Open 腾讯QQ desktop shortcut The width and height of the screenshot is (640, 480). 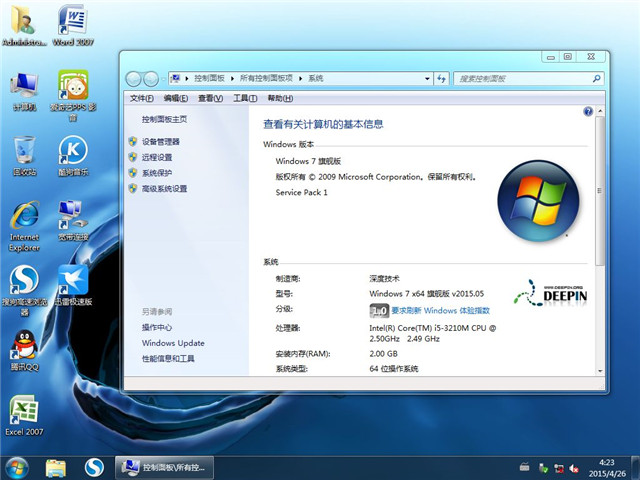pos(24,351)
